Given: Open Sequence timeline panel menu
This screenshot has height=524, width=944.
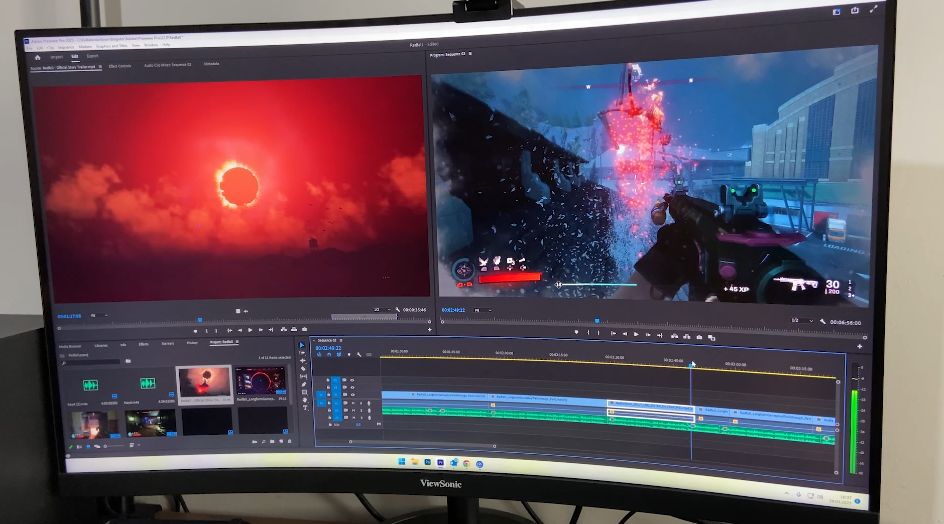Looking at the screenshot, I should coord(341,340).
